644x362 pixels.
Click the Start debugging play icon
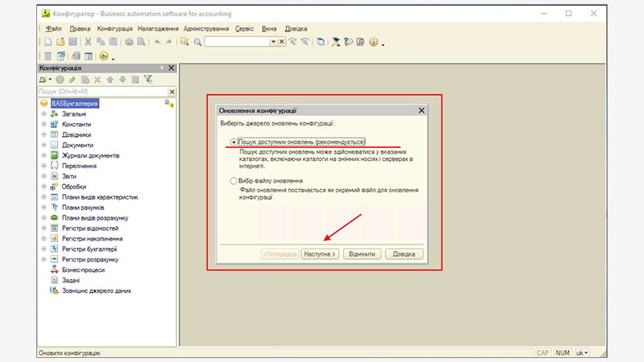(x=103, y=56)
